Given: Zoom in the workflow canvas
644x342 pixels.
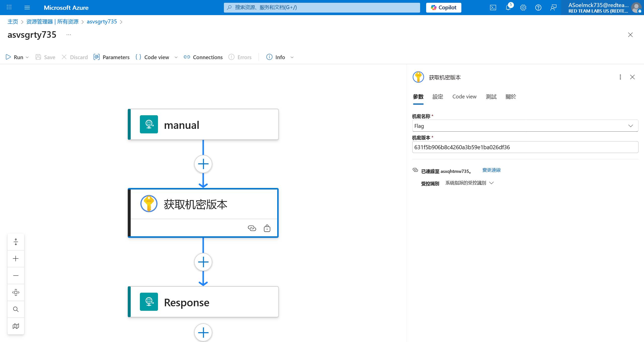Looking at the screenshot, I should tap(16, 258).
